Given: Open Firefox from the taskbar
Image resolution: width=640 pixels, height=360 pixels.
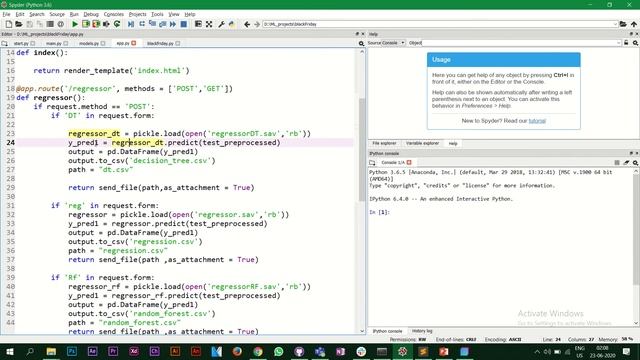Looking at the screenshot, I should [x=237, y=351].
